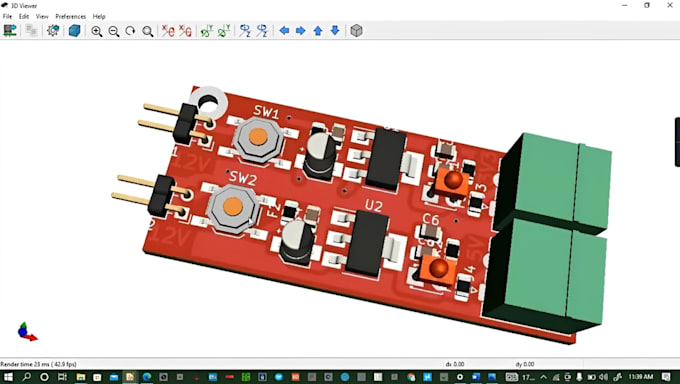Toggle orthographic projection gray cube icon

click(356, 31)
